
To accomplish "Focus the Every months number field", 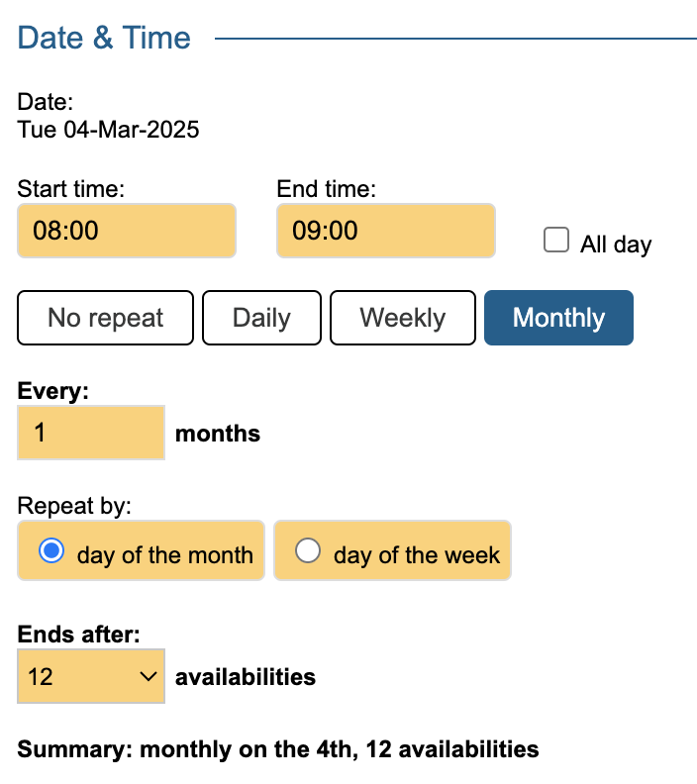I will point(91,433).
